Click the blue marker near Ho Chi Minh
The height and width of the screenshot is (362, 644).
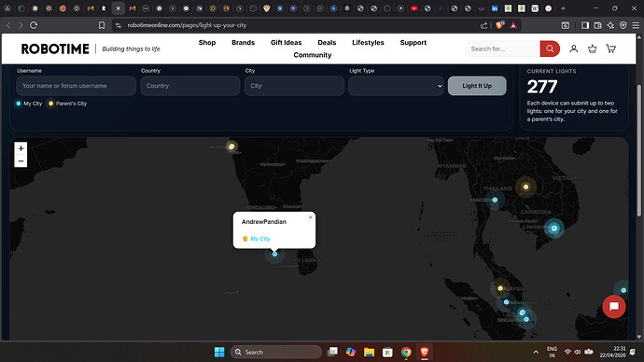554,229
